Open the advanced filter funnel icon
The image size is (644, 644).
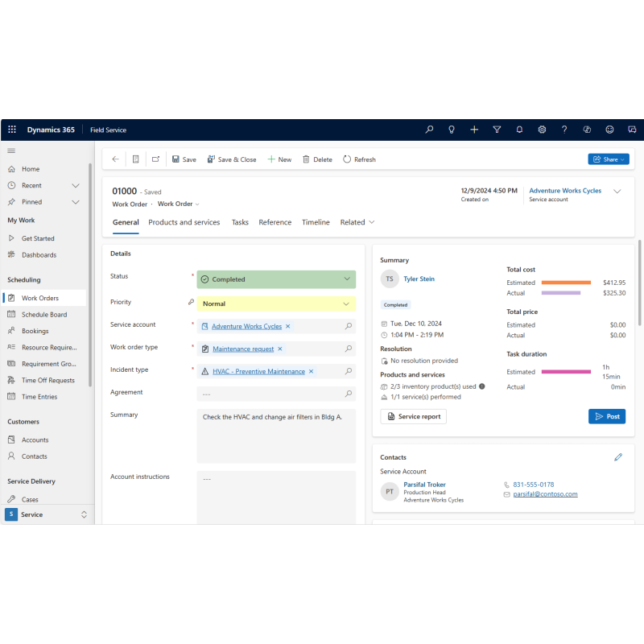[x=497, y=130]
